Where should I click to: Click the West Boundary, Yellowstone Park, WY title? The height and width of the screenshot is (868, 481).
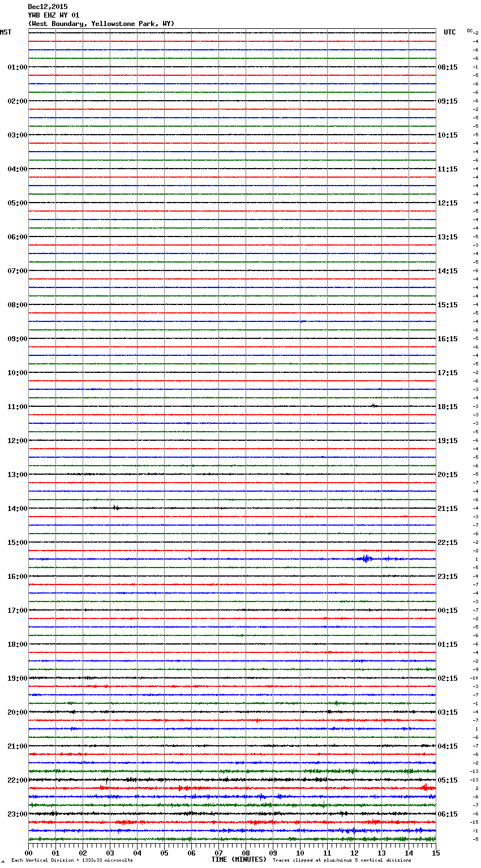coord(101,24)
